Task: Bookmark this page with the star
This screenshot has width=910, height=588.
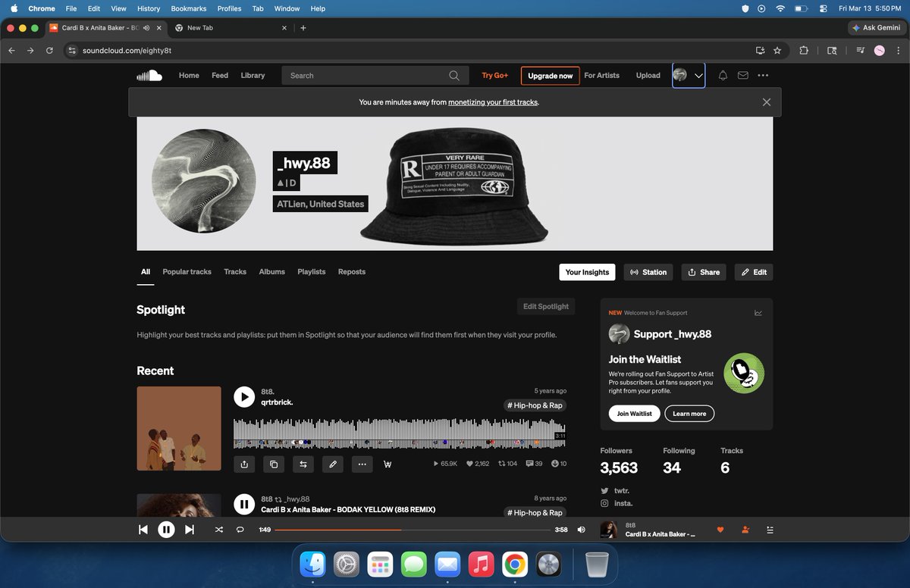Action: [x=777, y=51]
